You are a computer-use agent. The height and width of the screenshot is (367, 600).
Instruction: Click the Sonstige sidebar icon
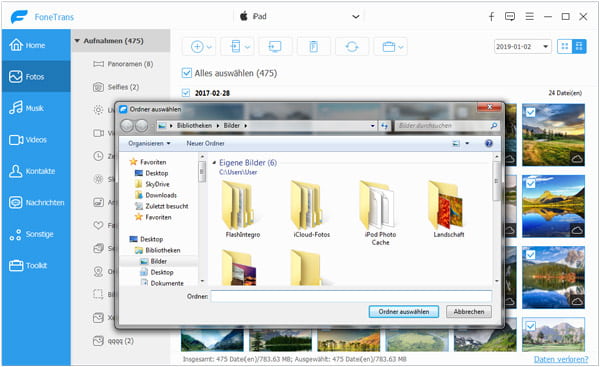[15, 235]
